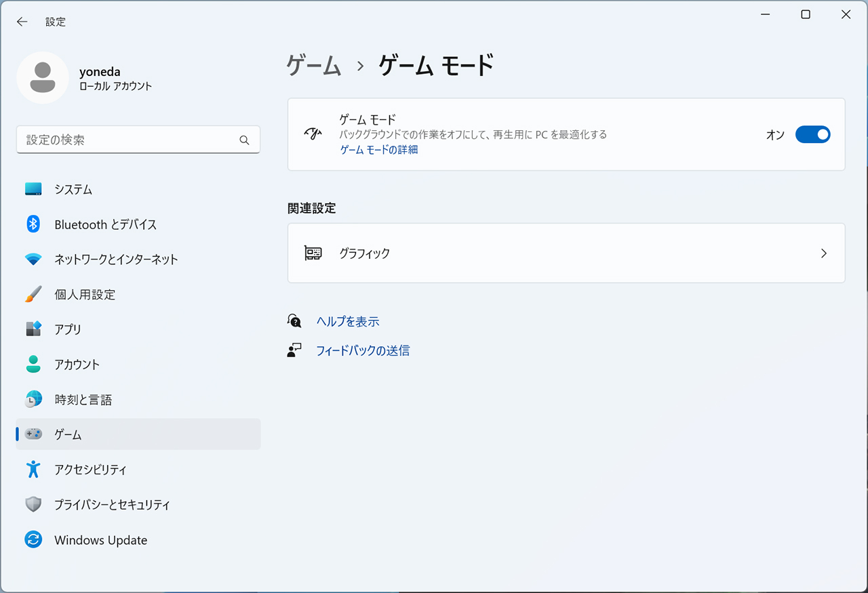
Task: Expand グラフィック with the chevron arrow
Action: coord(824,253)
